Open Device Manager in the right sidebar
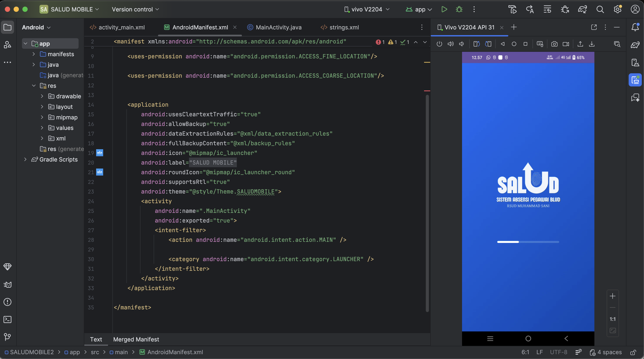644x359 pixels. coord(635,62)
